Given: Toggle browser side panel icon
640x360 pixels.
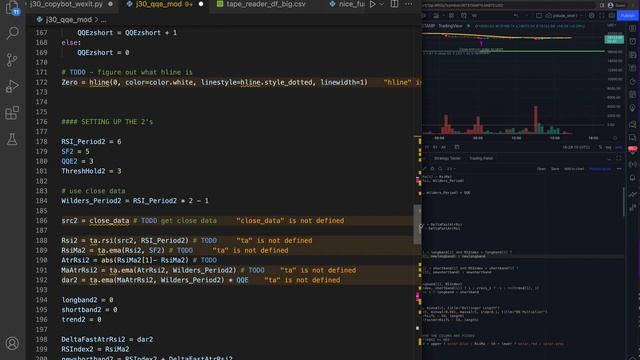Looking at the screenshot, I should point(602,5).
